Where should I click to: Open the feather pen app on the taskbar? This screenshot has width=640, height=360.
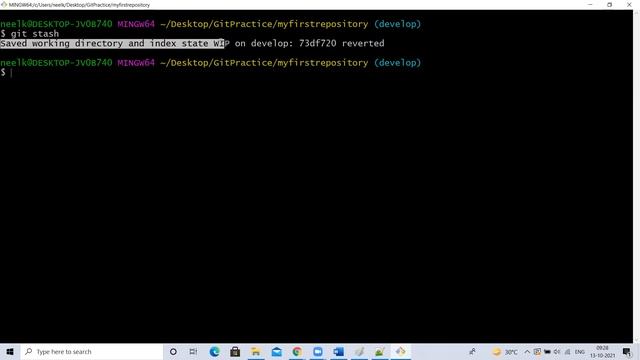tap(359, 351)
